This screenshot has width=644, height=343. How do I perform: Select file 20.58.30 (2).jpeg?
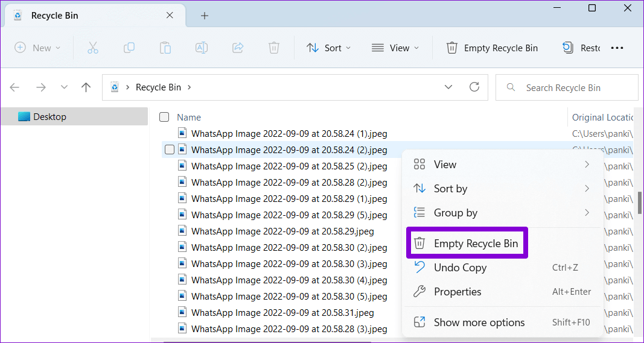[x=289, y=247]
